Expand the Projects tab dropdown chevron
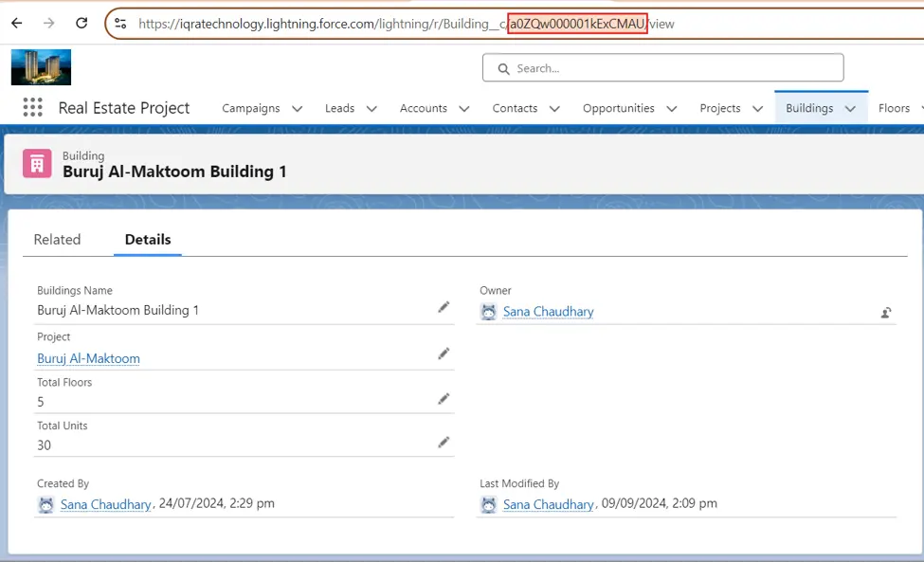Screen dimensions: 924x562 click(757, 108)
